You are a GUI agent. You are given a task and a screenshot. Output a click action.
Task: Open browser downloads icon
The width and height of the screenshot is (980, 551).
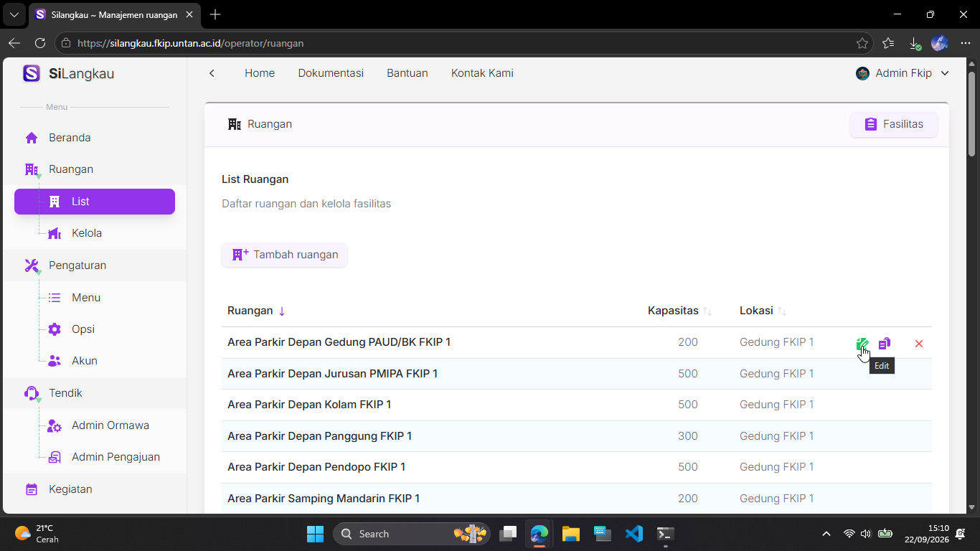coord(915,43)
